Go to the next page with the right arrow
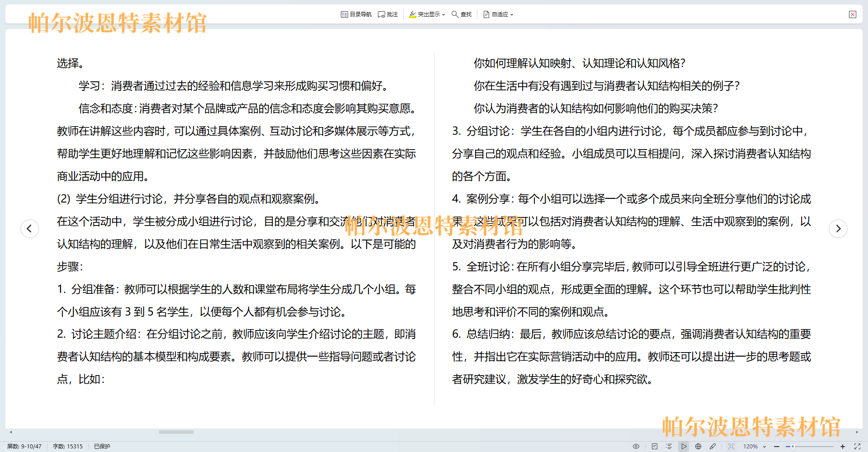The height and width of the screenshot is (452, 868). click(838, 228)
